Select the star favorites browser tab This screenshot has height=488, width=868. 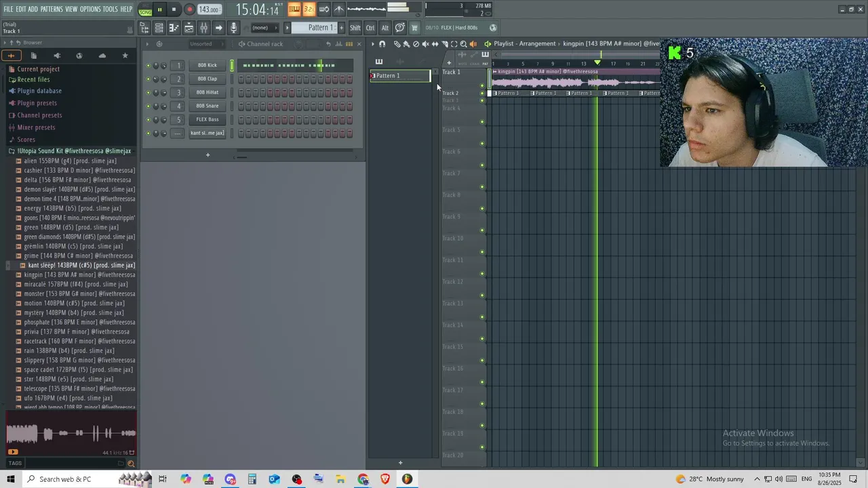click(125, 56)
